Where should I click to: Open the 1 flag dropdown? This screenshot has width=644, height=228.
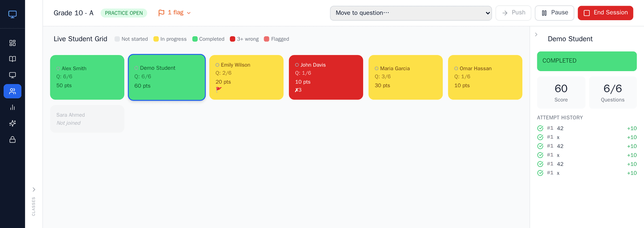tap(175, 13)
